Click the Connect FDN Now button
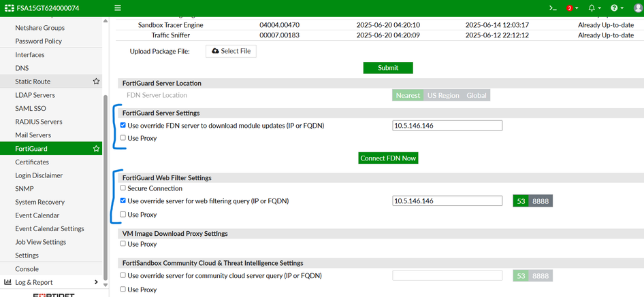The width and height of the screenshot is (644, 297). click(x=388, y=158)
